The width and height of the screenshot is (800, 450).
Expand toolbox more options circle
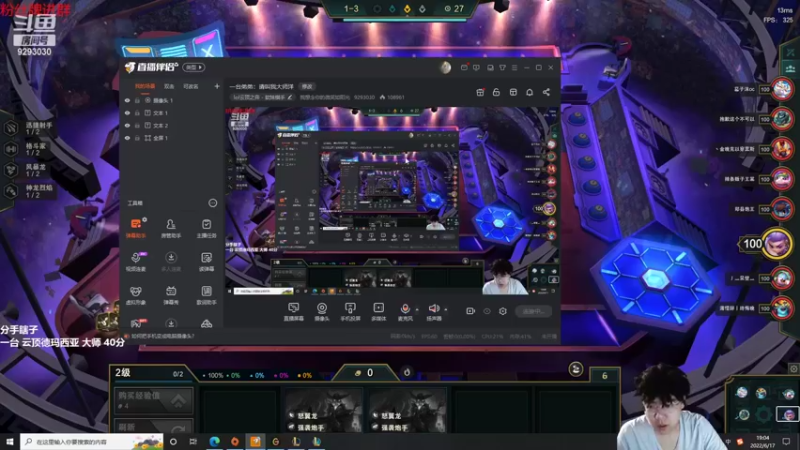click(213, 203)
